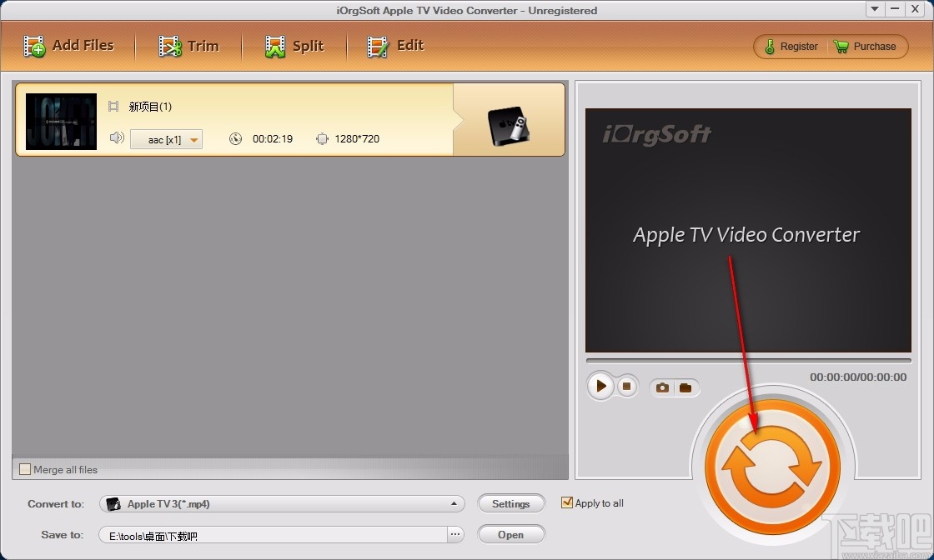Open the output Settings dialog
Viewport: 934px width, 560px height.
pyautogui.click(x=511, y=503)
